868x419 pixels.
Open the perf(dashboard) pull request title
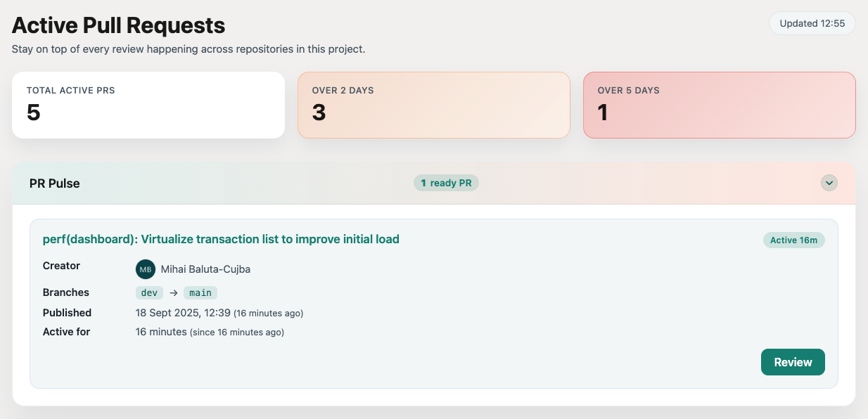[221, 240]
